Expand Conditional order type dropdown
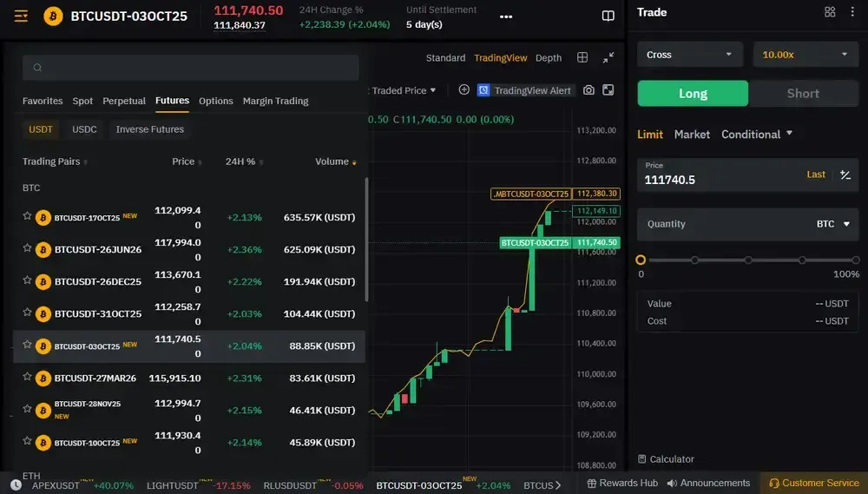The width and height of the screenshot is (868, 494). [x=757, y=134]
